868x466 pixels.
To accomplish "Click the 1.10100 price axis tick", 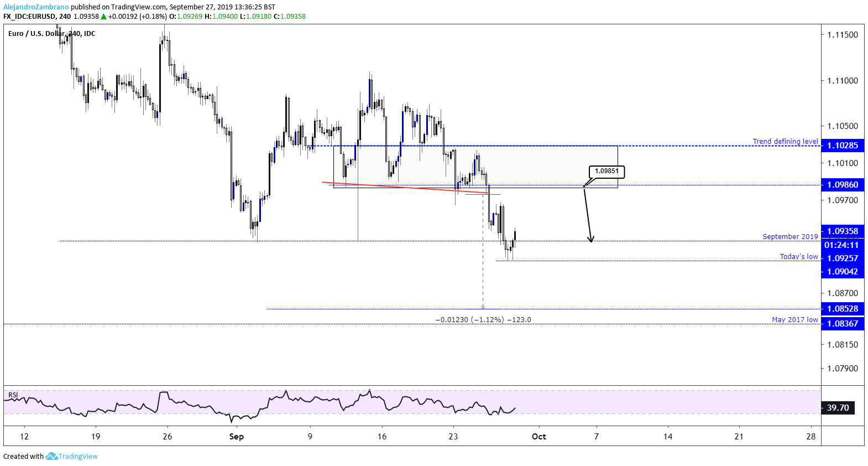I will 843,163.
